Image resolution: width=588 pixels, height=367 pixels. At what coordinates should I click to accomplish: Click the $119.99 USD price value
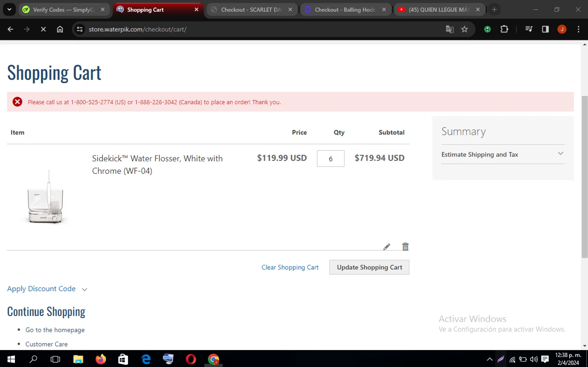282,158
